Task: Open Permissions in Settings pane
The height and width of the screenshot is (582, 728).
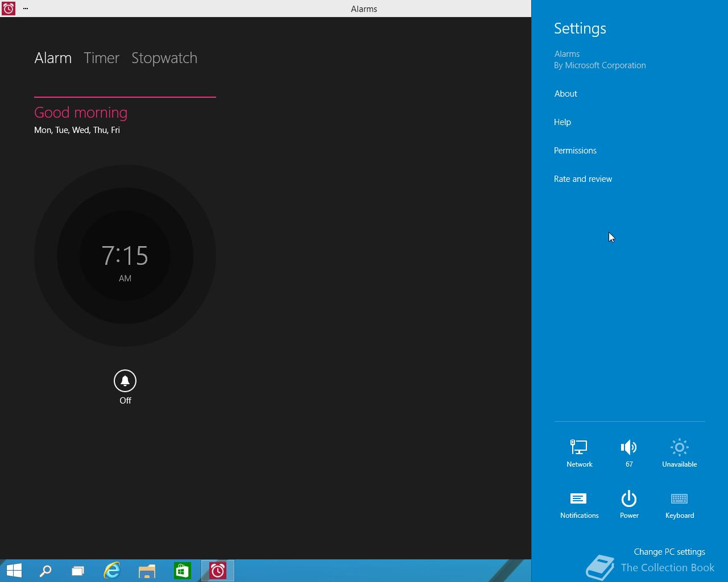Action: (575, 151)
